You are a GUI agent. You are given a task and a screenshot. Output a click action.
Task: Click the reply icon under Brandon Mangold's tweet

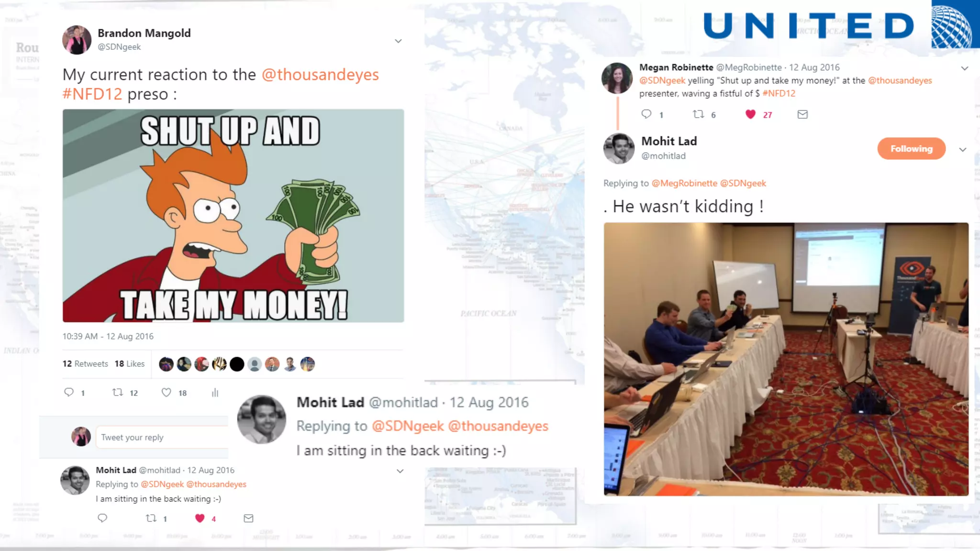tap(69, 392)
